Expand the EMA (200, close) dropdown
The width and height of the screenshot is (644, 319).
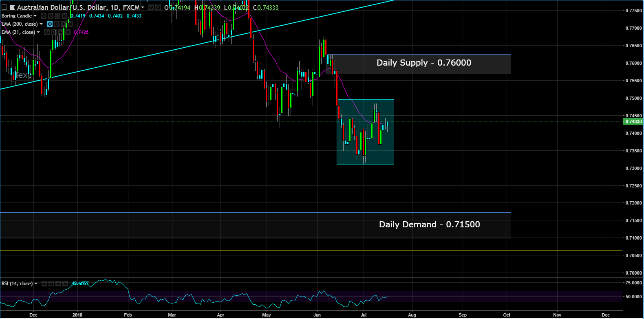pyautogui.click(x=41, y=24)
